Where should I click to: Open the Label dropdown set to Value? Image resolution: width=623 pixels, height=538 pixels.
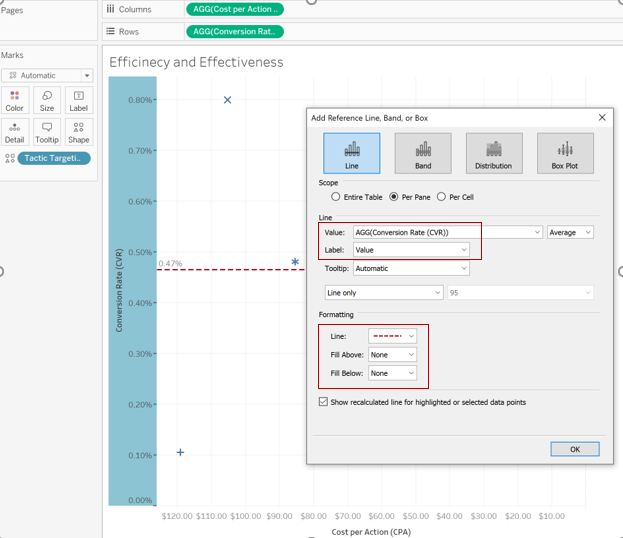(x=411, y=250)
